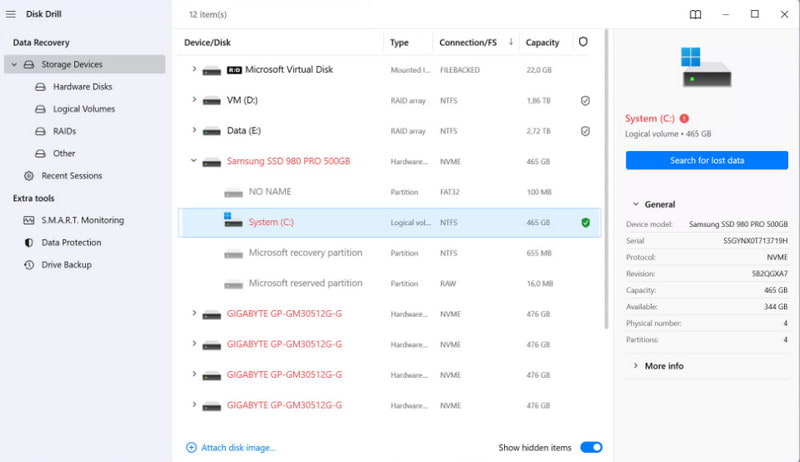Click VM (D:) protection shield icon
The height and width of the screenshot is (462, 800).
click(585, 100)
